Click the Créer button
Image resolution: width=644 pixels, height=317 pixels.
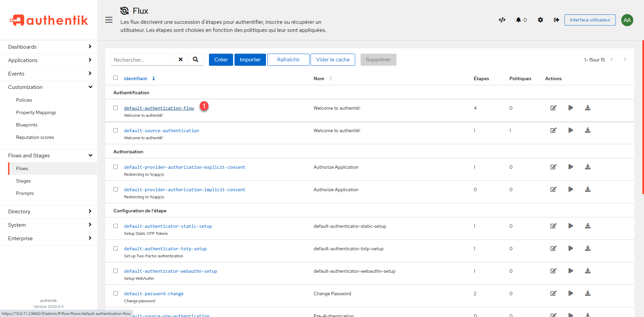pos(221,59)
